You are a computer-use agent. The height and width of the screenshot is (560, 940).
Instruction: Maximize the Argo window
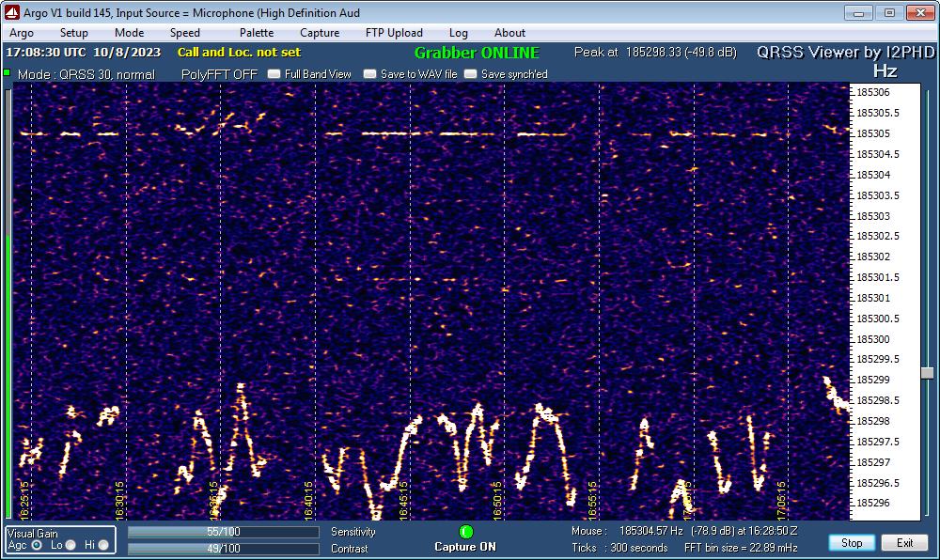889,12
